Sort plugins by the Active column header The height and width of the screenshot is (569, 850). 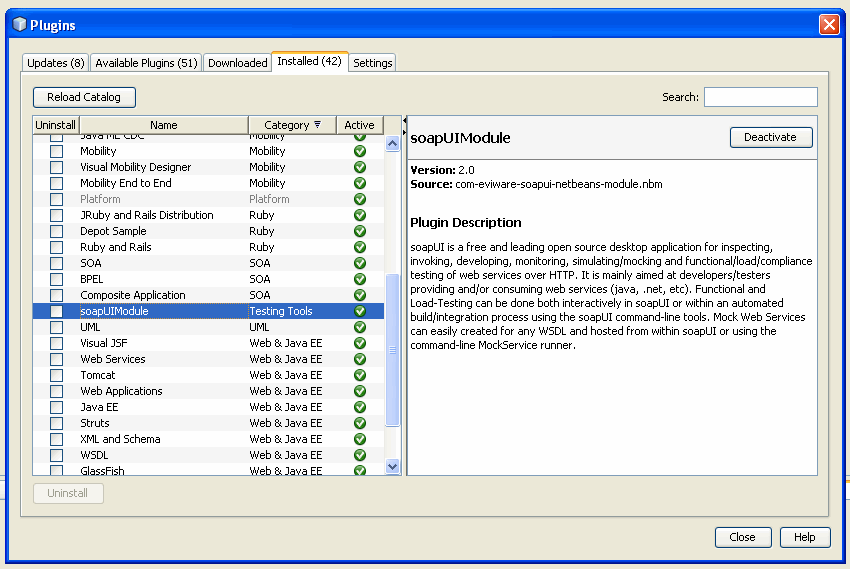359,125
